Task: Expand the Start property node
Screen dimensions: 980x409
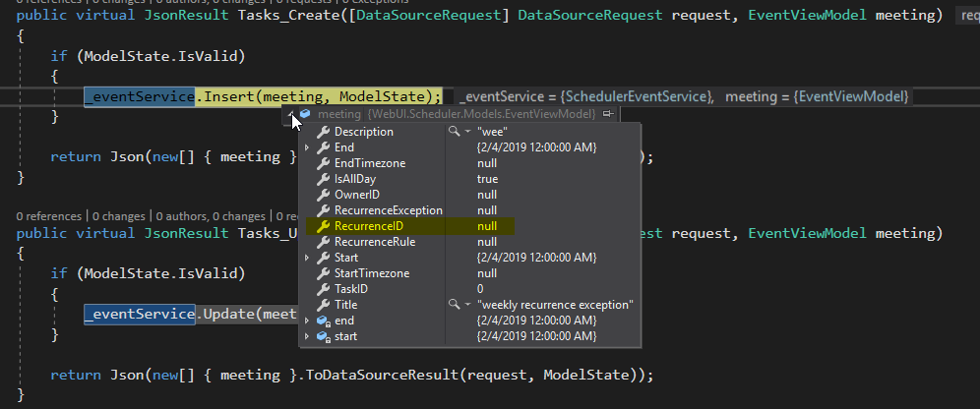Action: [x=307, y=258]
